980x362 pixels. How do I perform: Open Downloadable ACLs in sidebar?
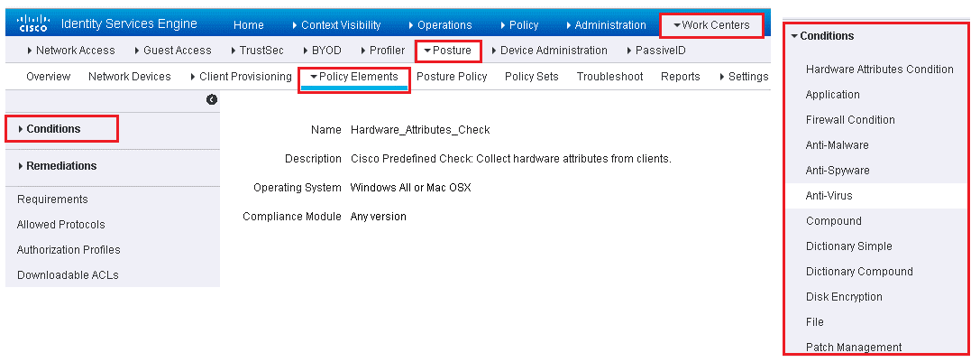(x=68, y=274)
